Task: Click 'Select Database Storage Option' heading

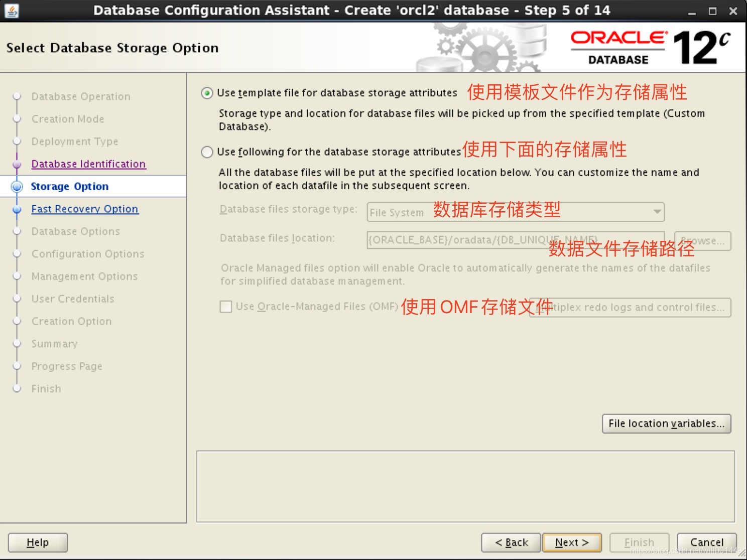Action: tap(112, 48)
